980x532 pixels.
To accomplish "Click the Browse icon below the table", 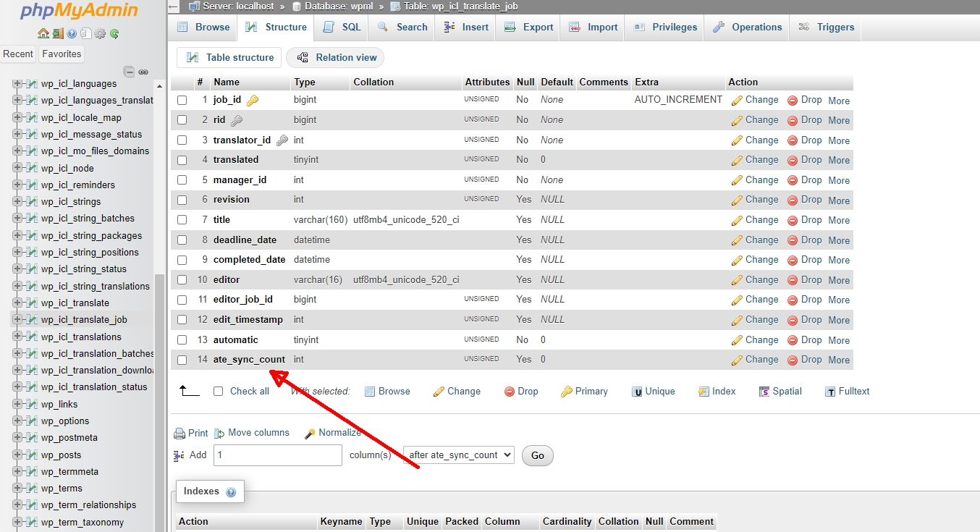I will click(x=370, y=392).
